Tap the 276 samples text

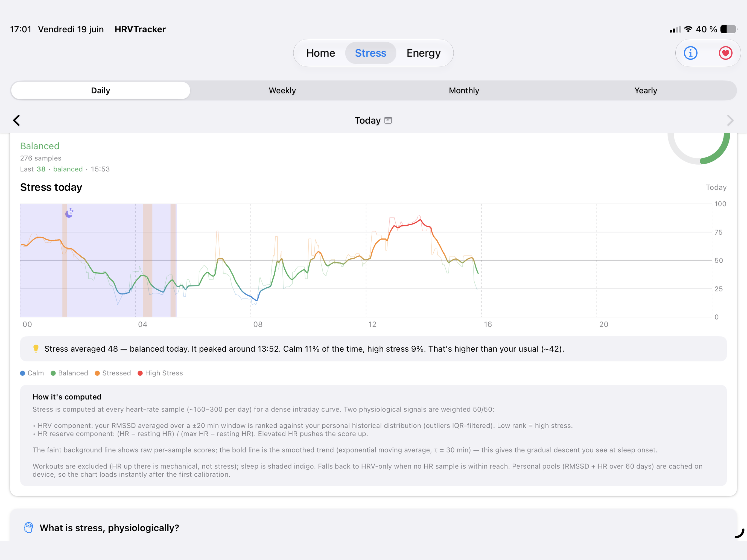[41, 158]
